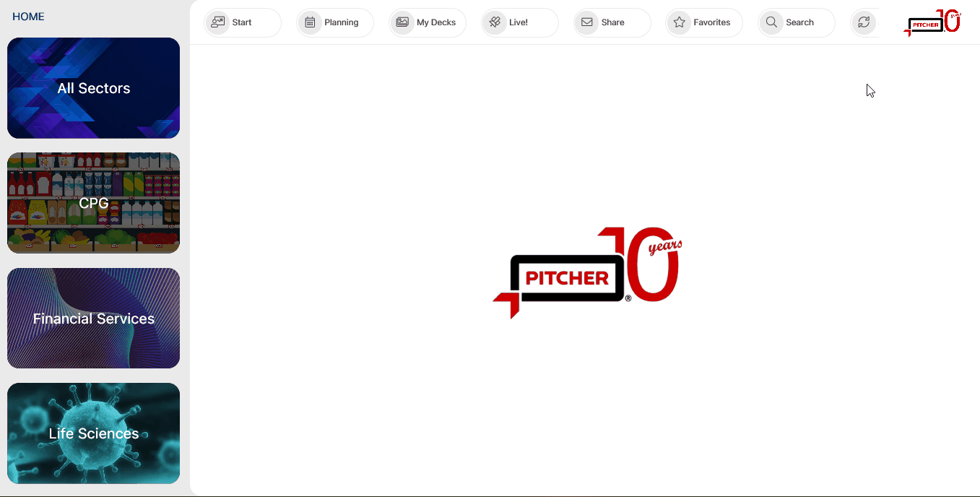Screen dimensions: 980x497
Task: Click the Start toolbar button
Action: (x=242, y=22)
